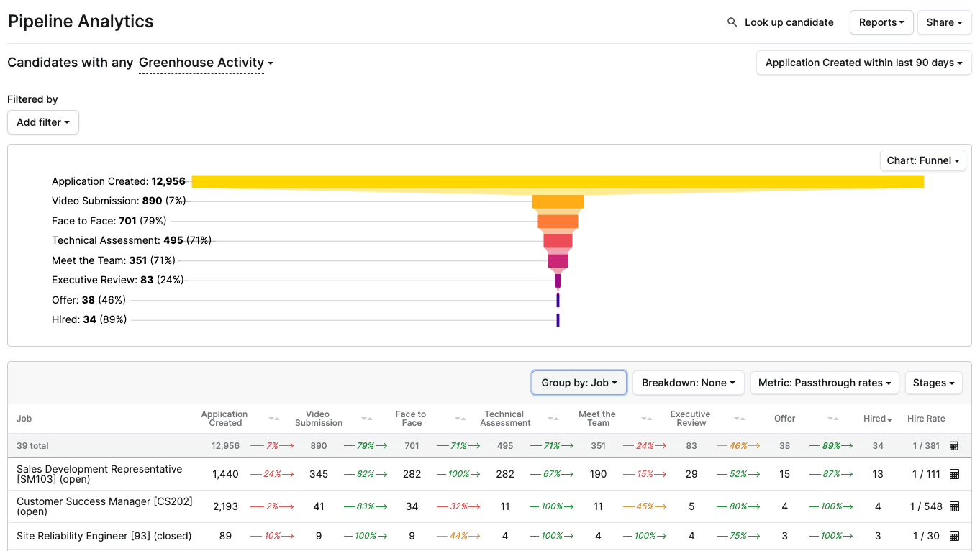Open the Group by: Job dropdown
The height and width of the screenshot is (551, 980).
(579, 383)
